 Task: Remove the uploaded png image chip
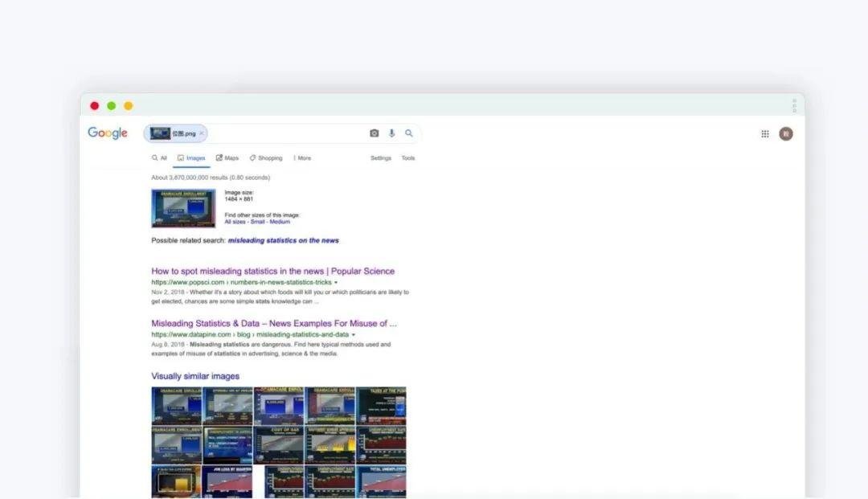202,133
